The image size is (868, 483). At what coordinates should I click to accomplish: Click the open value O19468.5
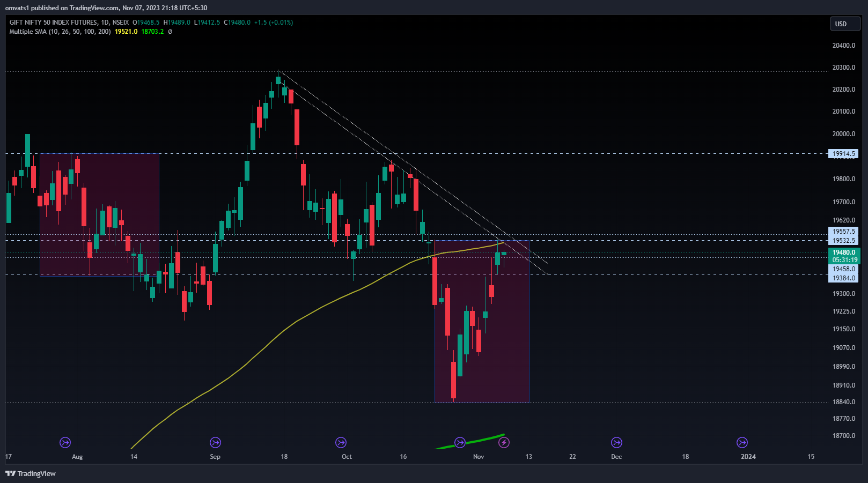[x=146, y=23]
